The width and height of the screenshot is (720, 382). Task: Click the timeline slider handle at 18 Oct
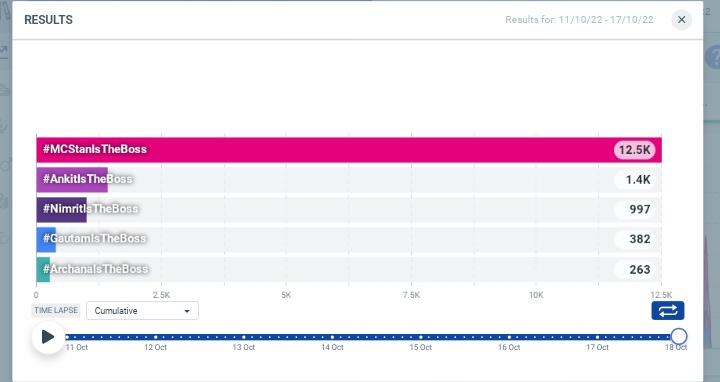pyautogui.click(x=678, y=336)
